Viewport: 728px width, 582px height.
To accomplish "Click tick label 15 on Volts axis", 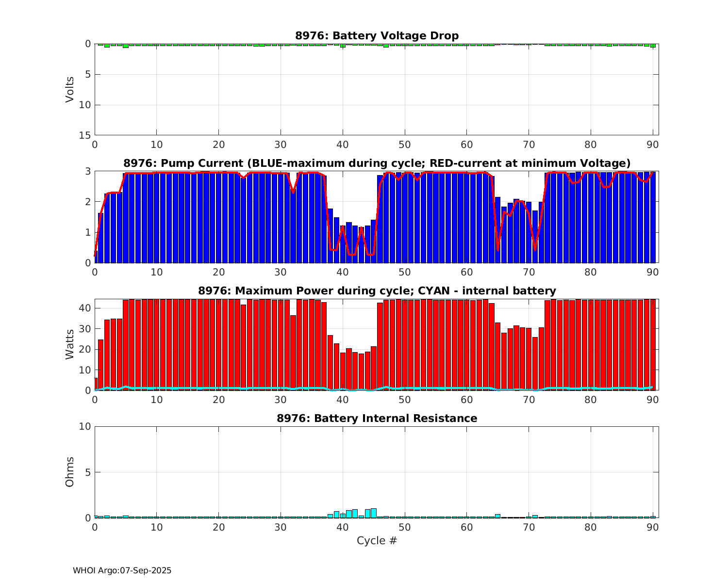I will [x=85, y=135].
